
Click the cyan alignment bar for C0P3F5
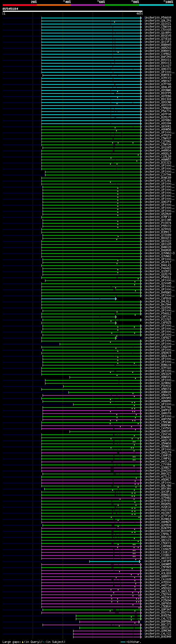click(115, 561)
